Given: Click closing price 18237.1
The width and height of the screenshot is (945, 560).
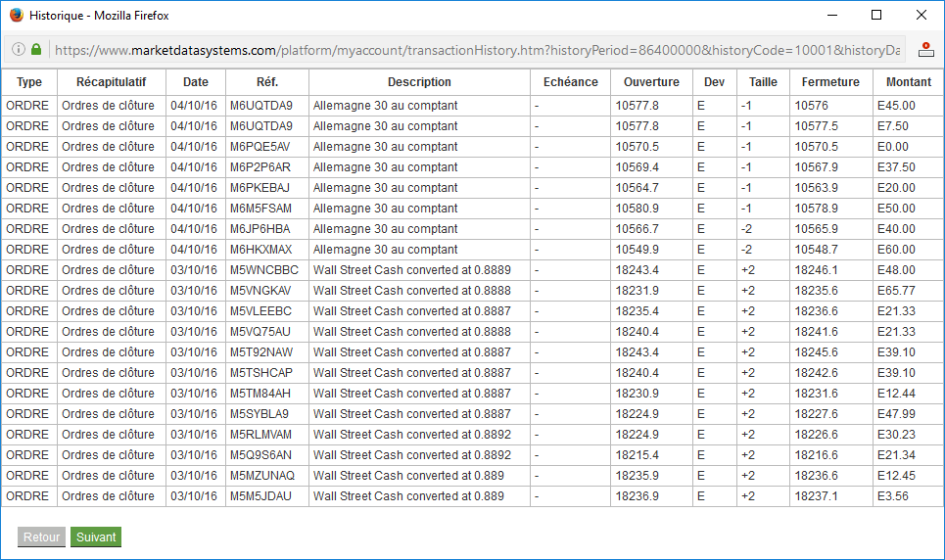Looking at the screenshot, I should click(816, 495).
